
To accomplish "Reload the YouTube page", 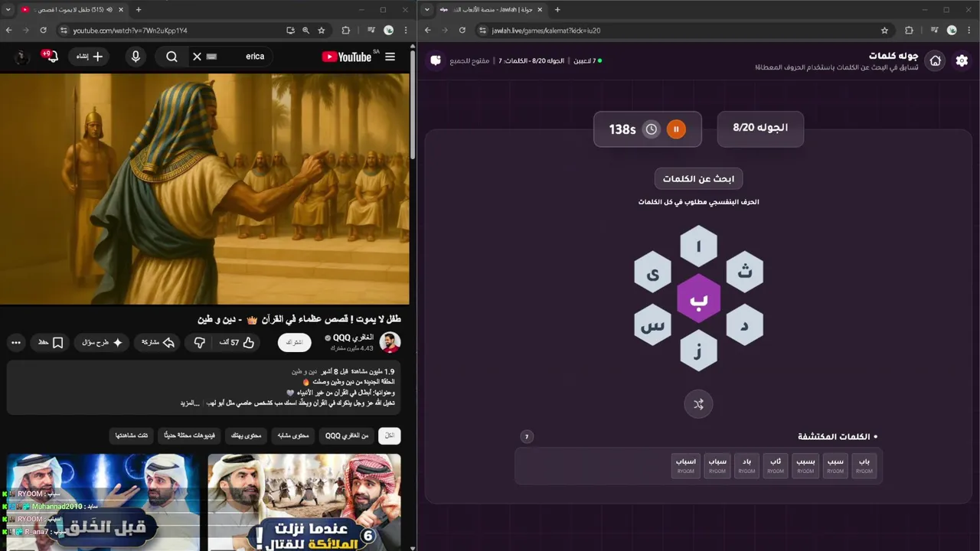I will coord(44,31).
